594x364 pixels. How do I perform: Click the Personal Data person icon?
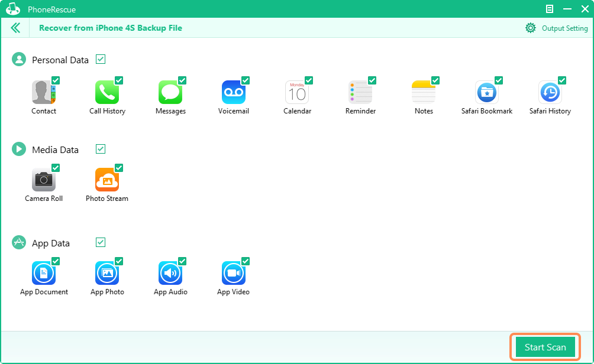19,60
